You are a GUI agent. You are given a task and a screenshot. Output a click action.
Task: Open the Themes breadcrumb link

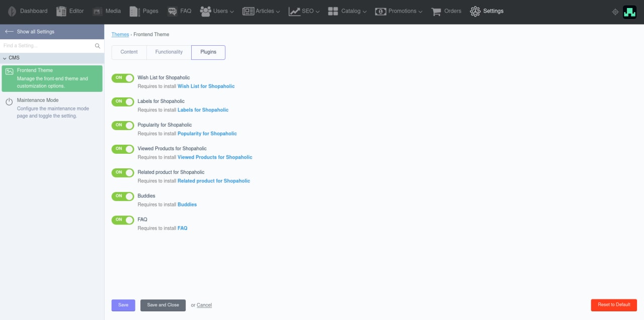pos(120,34)
